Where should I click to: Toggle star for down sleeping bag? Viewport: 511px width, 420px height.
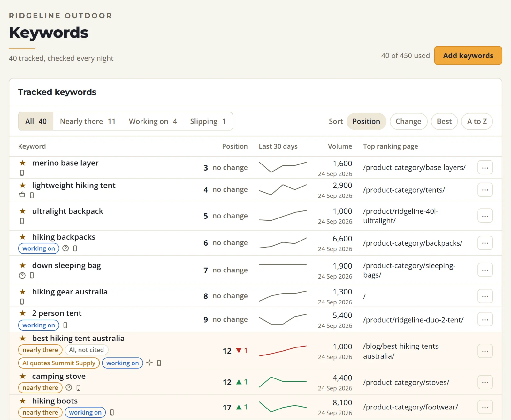(x=22, y=265)
